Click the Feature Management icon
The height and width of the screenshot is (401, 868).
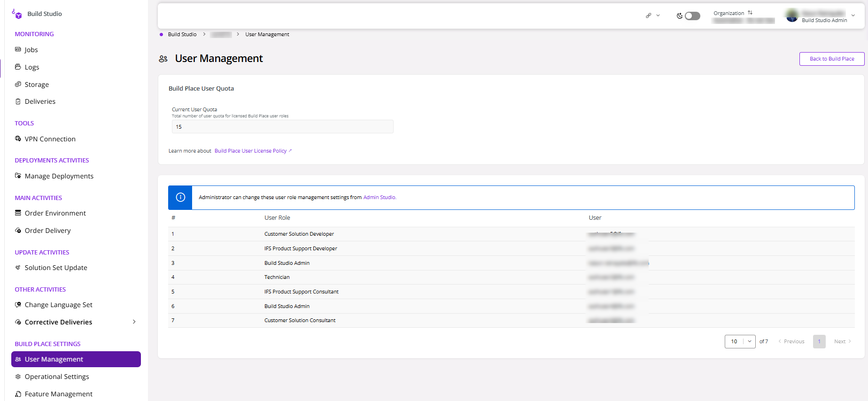click(x=18, y=393)
